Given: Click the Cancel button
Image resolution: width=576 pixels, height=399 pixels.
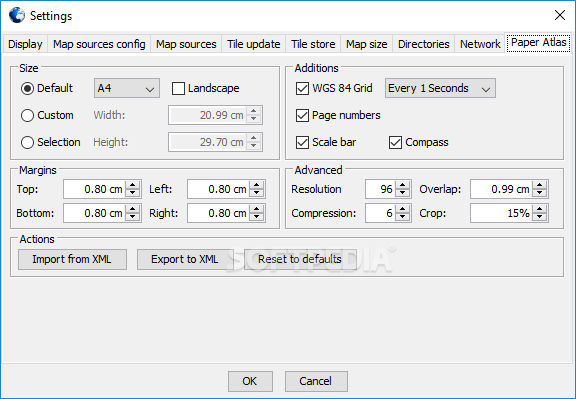Looking at the screenshot, I should click(x=316, y=381).
